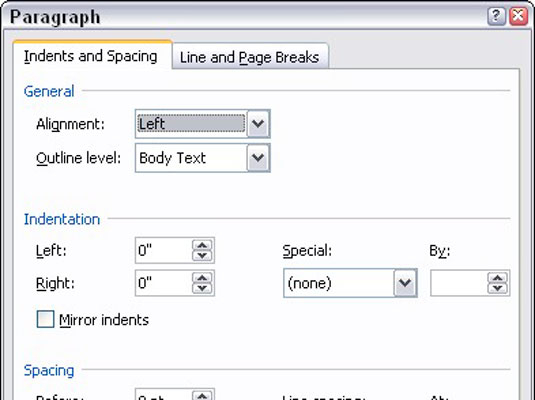Switch to Line and Page Breaks tab
The height and width of the screenshot is (400, 535).
[x=249, y=57]
